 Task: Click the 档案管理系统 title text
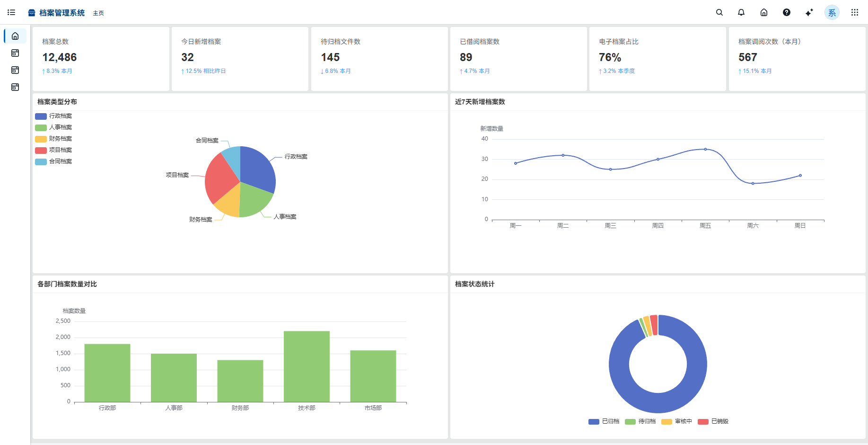(62, 13)
